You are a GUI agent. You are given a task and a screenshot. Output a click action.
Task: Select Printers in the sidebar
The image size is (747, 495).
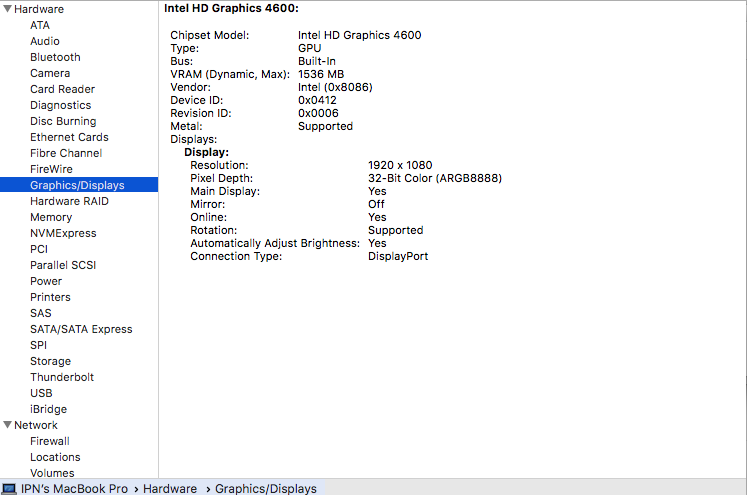tap(50, 297)
